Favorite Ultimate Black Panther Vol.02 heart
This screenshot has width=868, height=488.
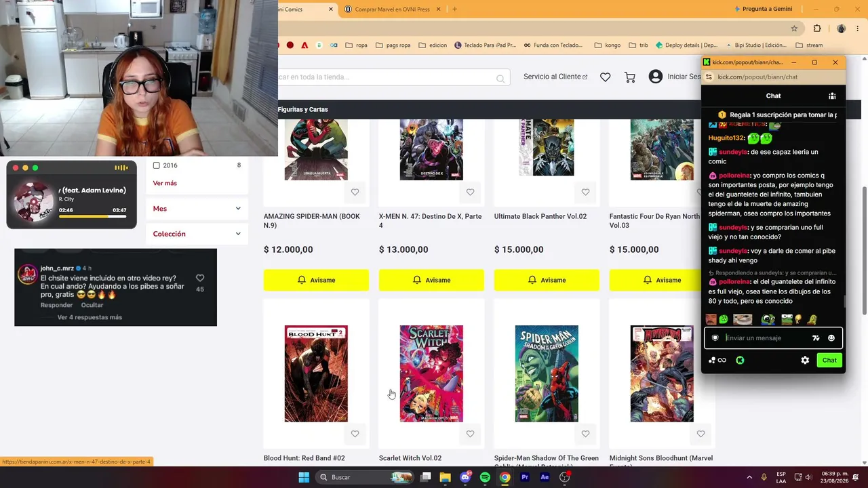click(585, 192)
